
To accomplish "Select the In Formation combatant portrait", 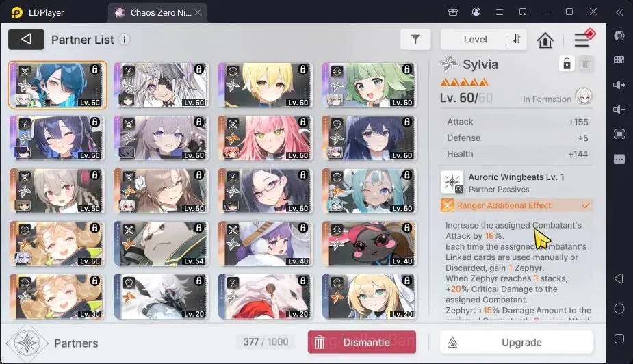I will pos(583,96).
